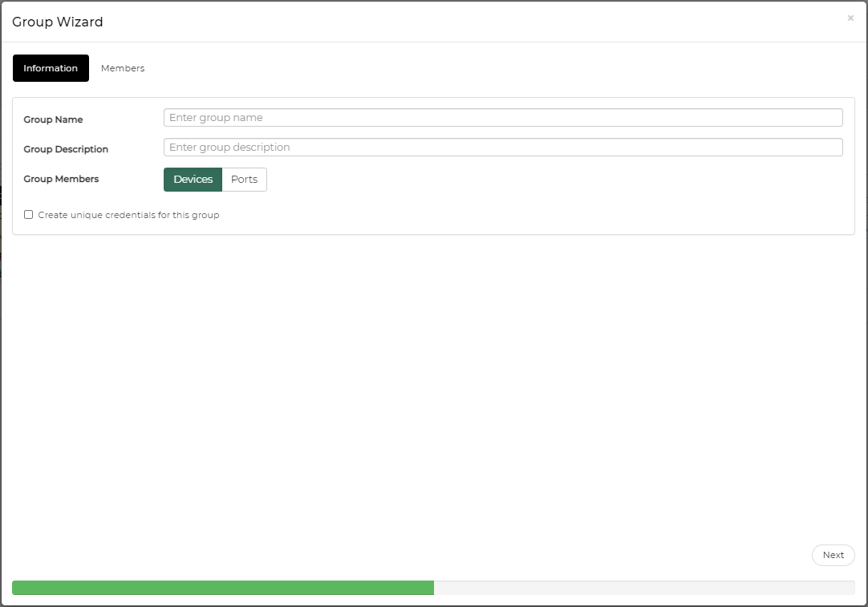
Task: Click empty tab bar space right of Members
Action: click(x=481, y=68)
